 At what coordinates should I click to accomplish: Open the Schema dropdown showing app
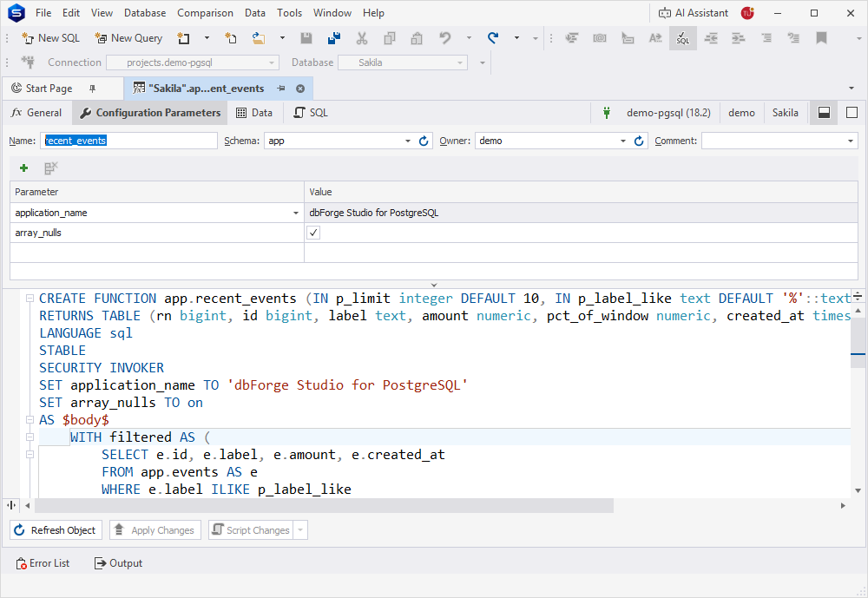tap(408, 141)
